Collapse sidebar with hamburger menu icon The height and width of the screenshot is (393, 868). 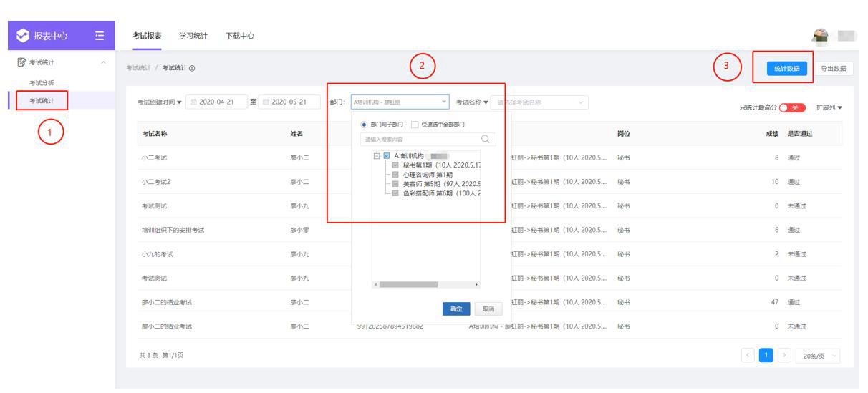pyautogui.click(x=100, y=37)
